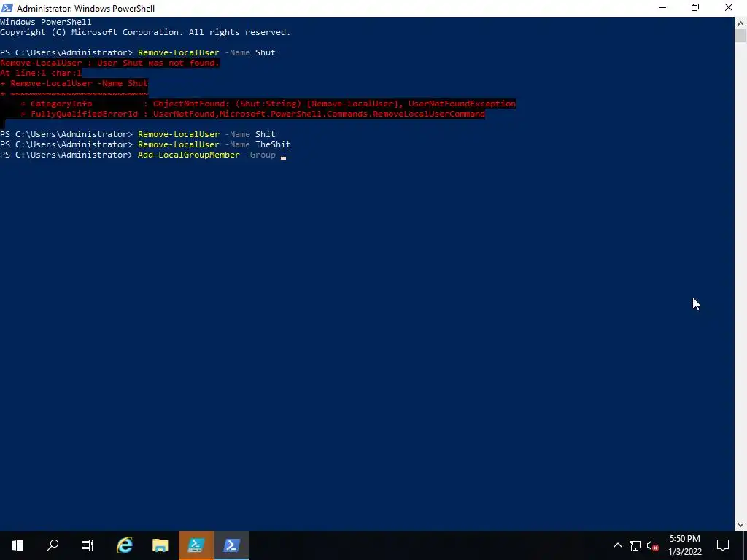Restore down the PowerShell window
The height and width of the screenshot is (560, 747).
[x=695, y=8]
